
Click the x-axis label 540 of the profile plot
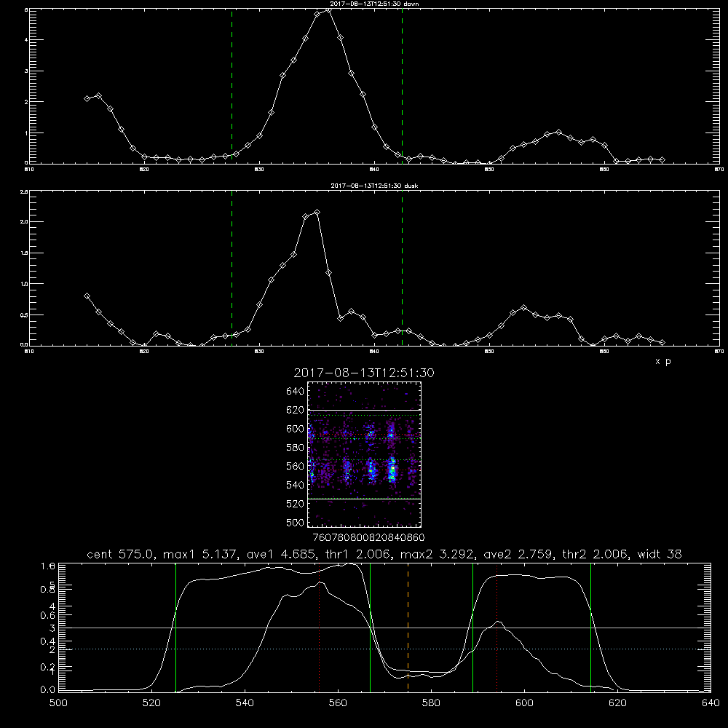pyautogui.click(x=245, y=703)
